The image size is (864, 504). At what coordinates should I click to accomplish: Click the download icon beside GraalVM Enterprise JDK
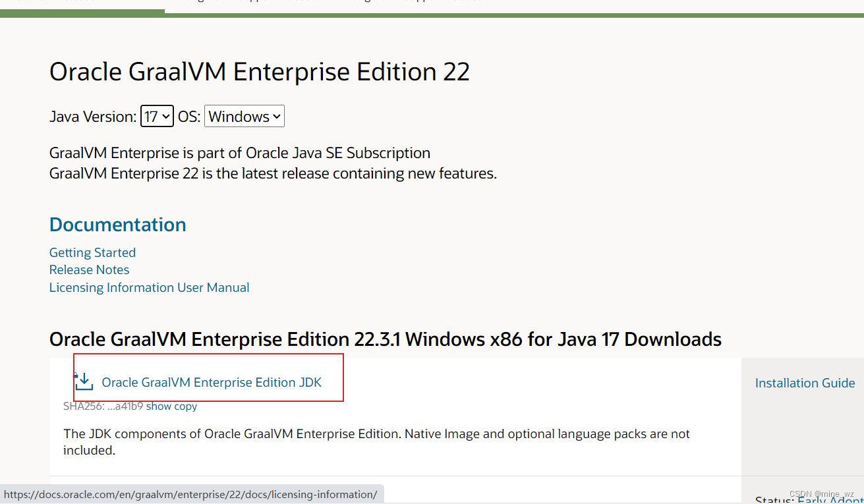[x=84, y=381]
